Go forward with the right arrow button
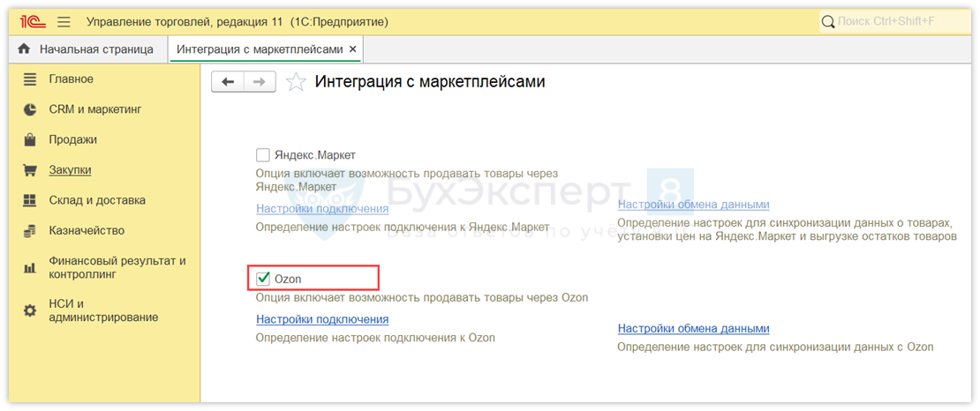Image resolution: width=980 pixels, height=411 pixels. (x=260, y=82)
